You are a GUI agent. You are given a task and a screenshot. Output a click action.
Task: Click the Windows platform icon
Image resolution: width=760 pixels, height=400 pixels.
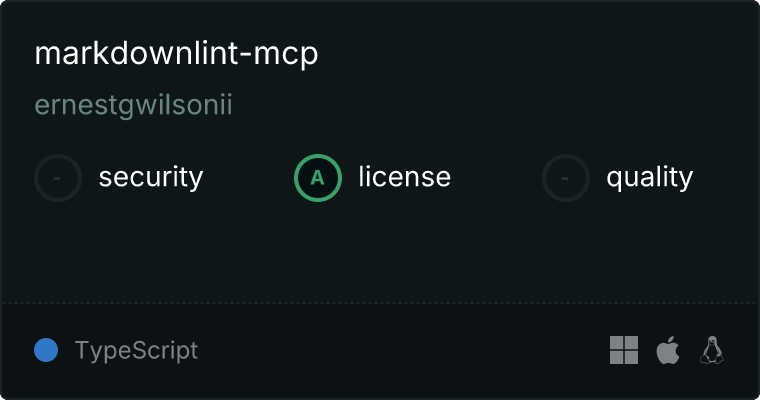coord(624,350)
